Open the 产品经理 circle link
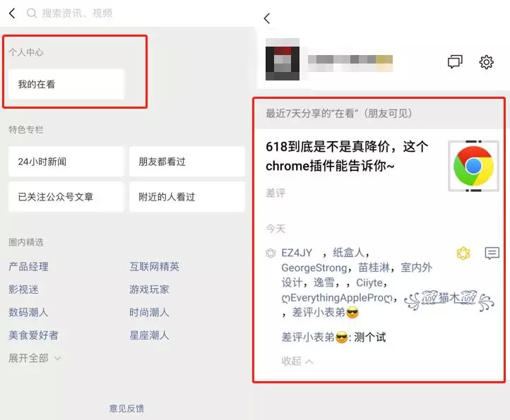This screenshot has width=510, height=420. 29,267
